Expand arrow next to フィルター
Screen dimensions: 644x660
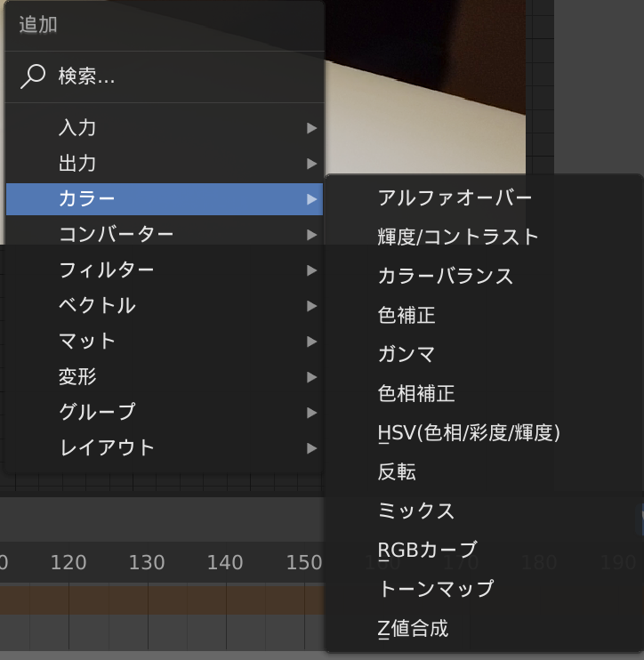311,270
